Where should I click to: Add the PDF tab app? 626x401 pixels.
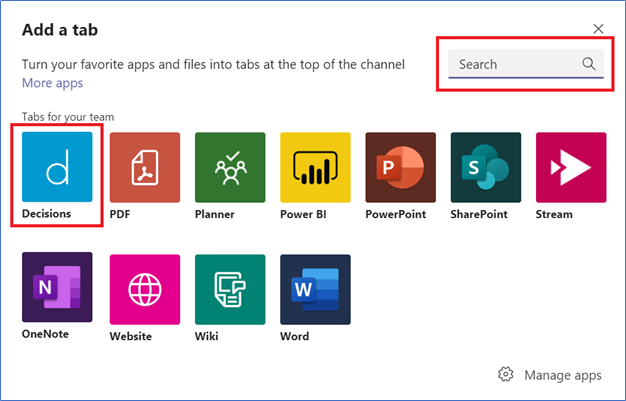coord(145,167)
